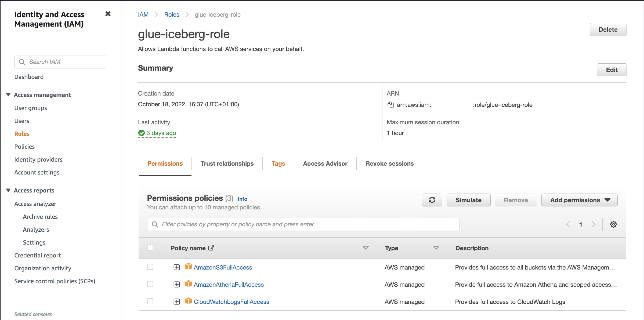Open the Add permissions dropdown
Image resolution: width=644 pixels, height=320 pixels.
pos(579,200)
